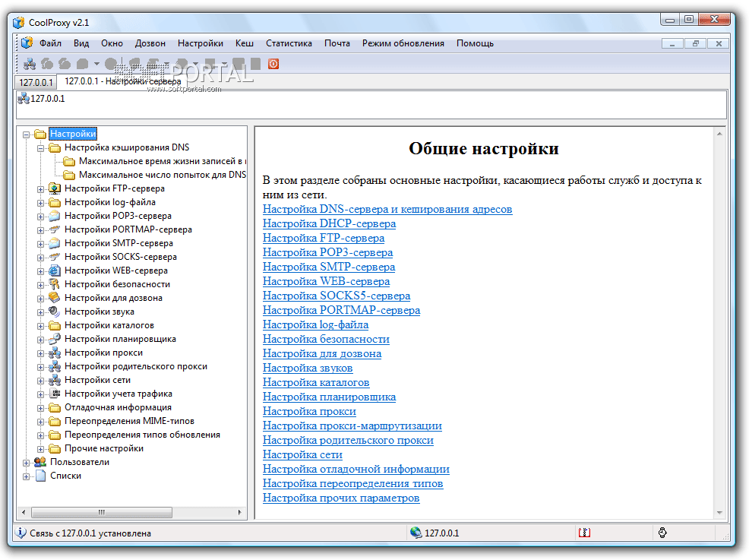Viewport: 749px width, 560px height.
Task: Click the tree scrollbar right arrow
Action: point(240,512)
